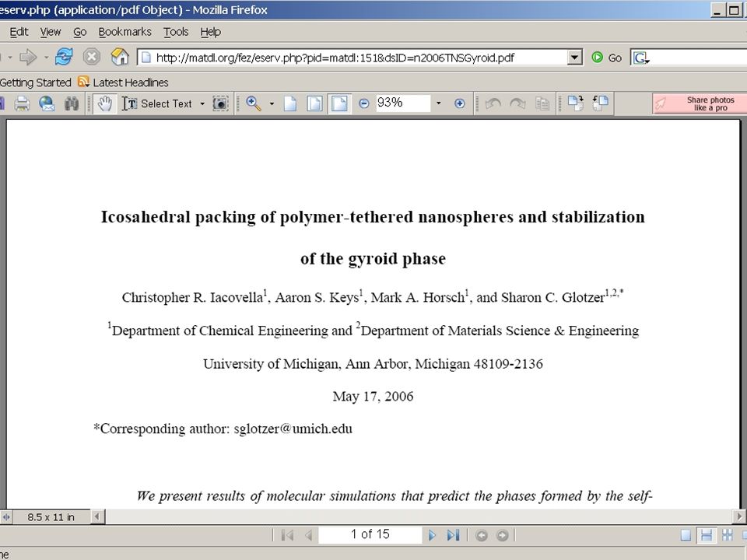Rotate the page counterclockwise
The width and height of the screenshot is (747, 560).
point(493,103)
